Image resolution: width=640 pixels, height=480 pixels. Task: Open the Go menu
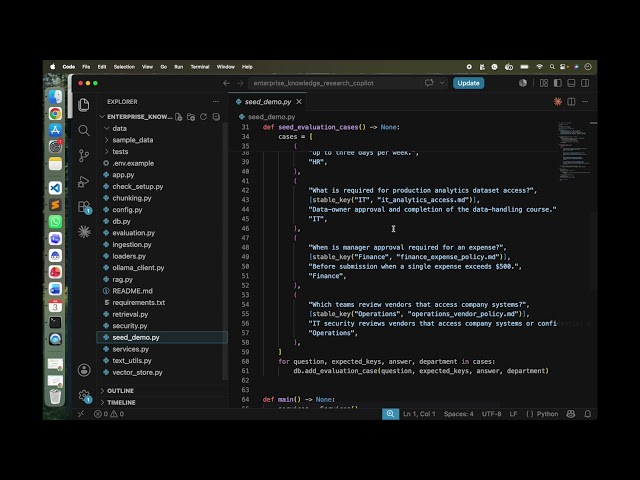164,67
